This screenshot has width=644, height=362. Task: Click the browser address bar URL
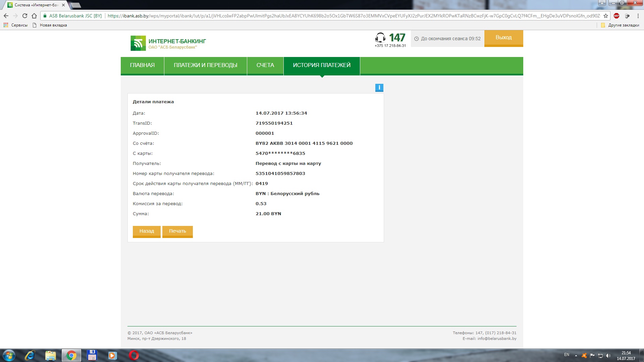click(x=352, y=16)
